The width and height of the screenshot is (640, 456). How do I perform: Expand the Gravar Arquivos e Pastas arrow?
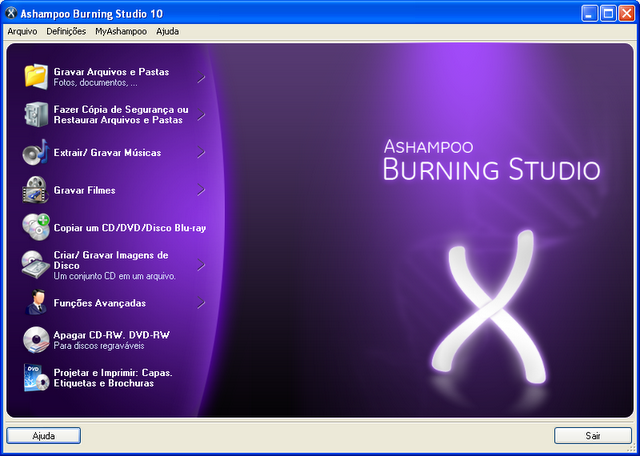click(x=201, y=77)
